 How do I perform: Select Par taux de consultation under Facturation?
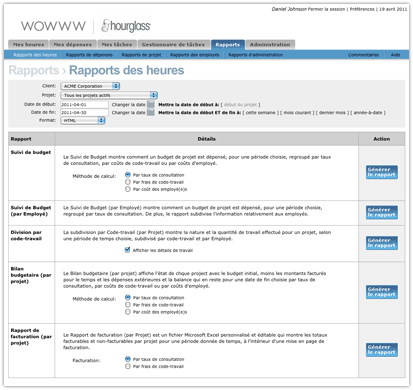tap(128, 359)
